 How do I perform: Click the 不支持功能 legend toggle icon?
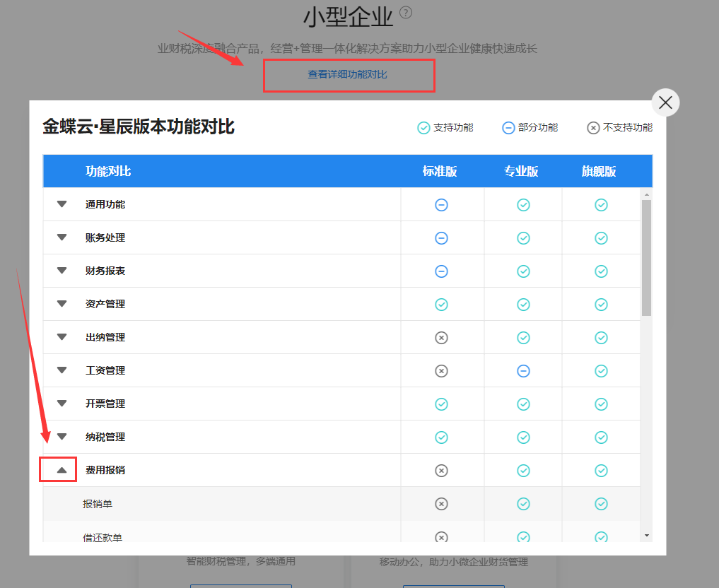pyautogui.click(x=592, y=128)
